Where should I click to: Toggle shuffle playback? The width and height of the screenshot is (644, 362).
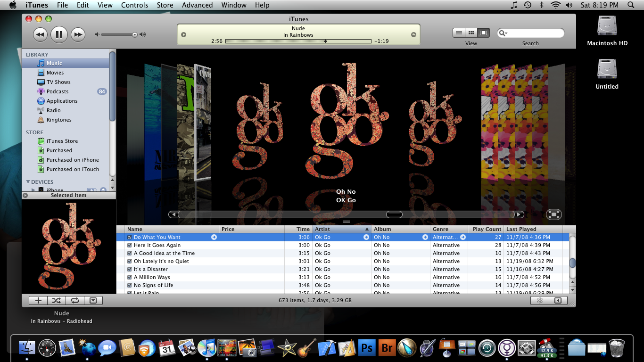click(x=57, y=300)
